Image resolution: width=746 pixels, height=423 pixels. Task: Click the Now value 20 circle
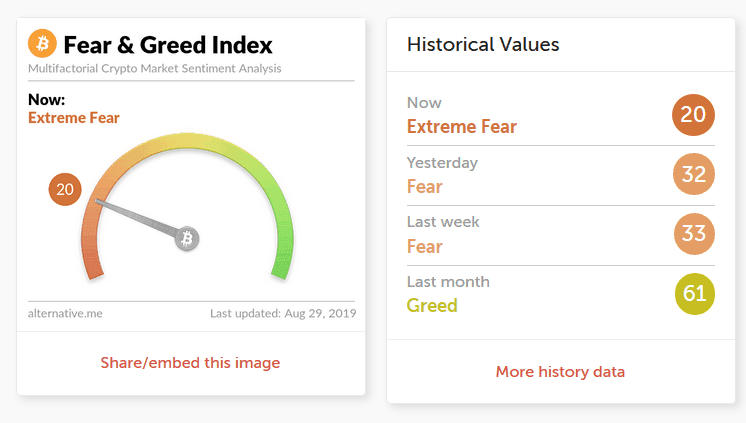(x=692, y=115)
